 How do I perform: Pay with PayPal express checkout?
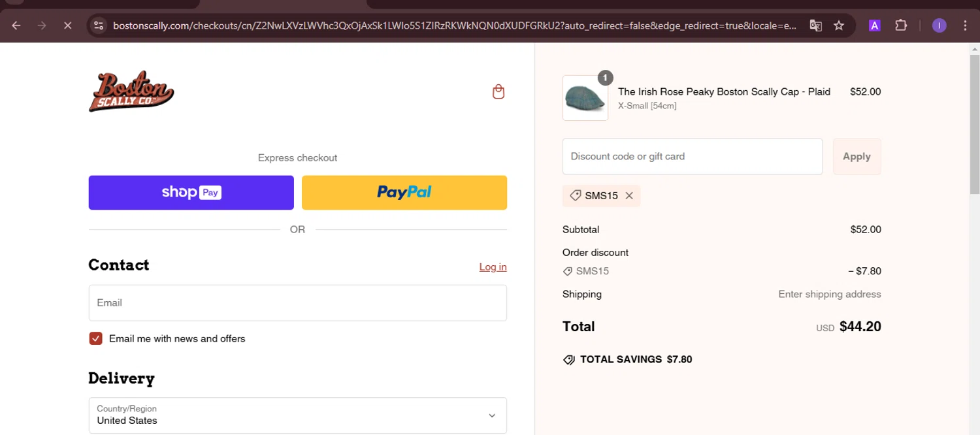tap(404, 193)
